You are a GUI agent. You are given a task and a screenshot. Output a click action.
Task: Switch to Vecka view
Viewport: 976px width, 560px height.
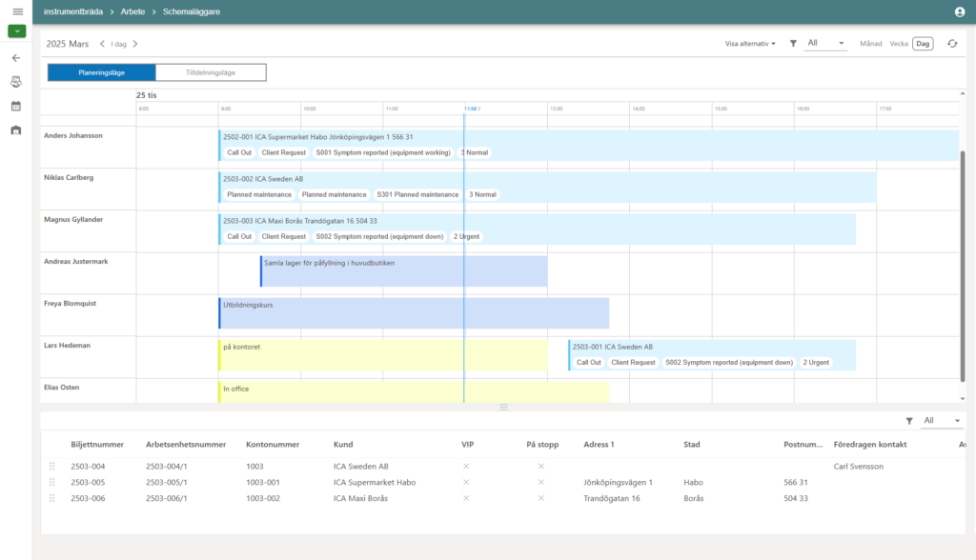(899, 44)
